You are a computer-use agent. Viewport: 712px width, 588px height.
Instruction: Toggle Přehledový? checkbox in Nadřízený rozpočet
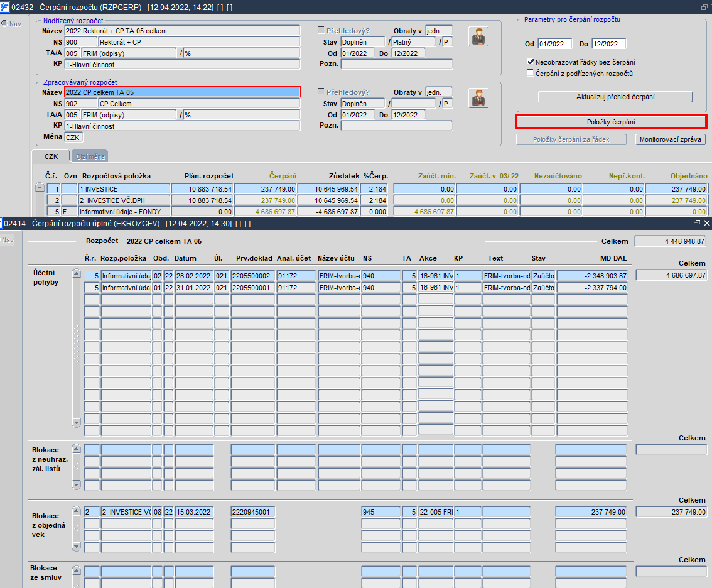click(x=321, y=30)
